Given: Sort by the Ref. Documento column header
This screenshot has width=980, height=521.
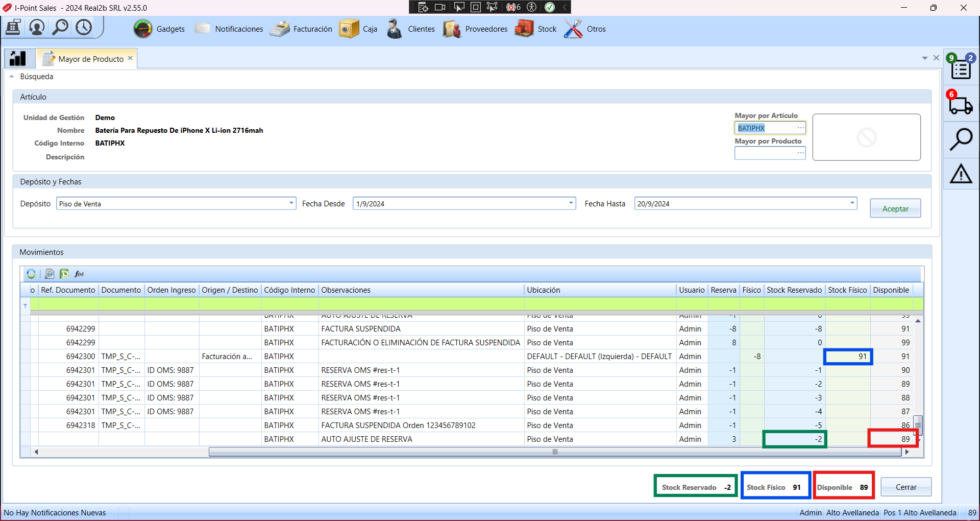Looking at the screenshot, I should (68, 290).
